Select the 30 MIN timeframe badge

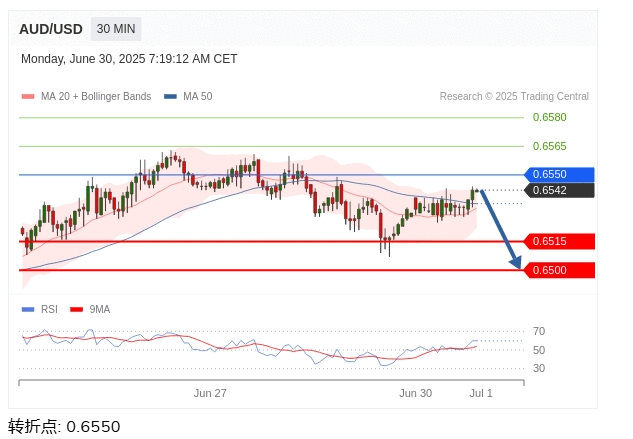pyautogui.click(x=116, y=29)
